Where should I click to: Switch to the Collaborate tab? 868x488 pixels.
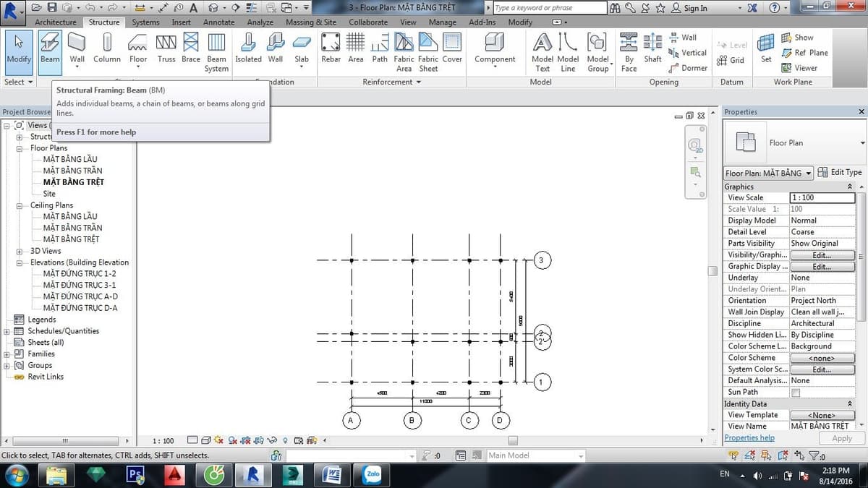coord(368,22)
